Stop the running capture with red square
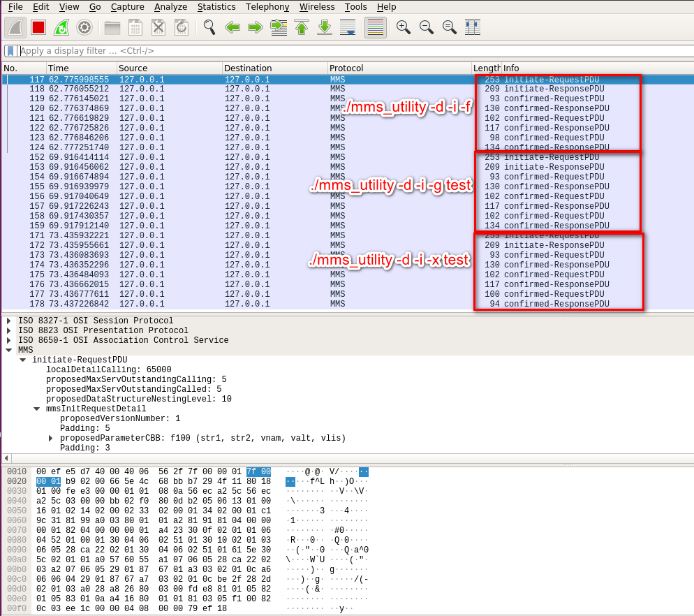 click(38, 27)
